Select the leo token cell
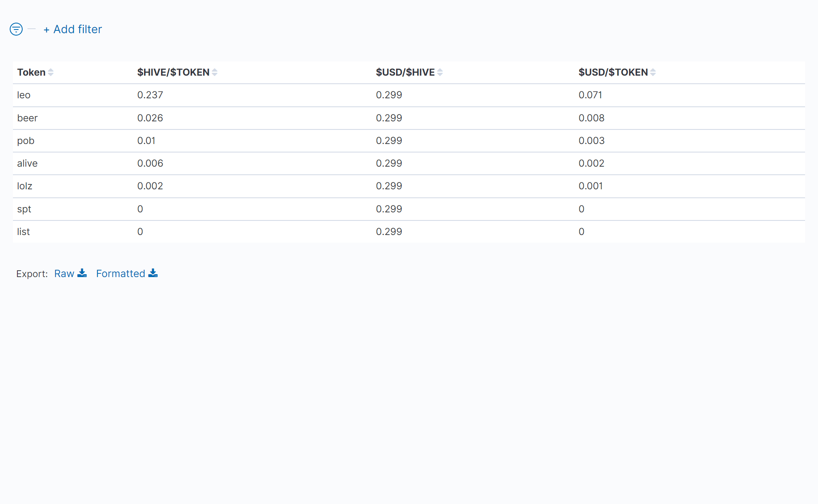 24,95
